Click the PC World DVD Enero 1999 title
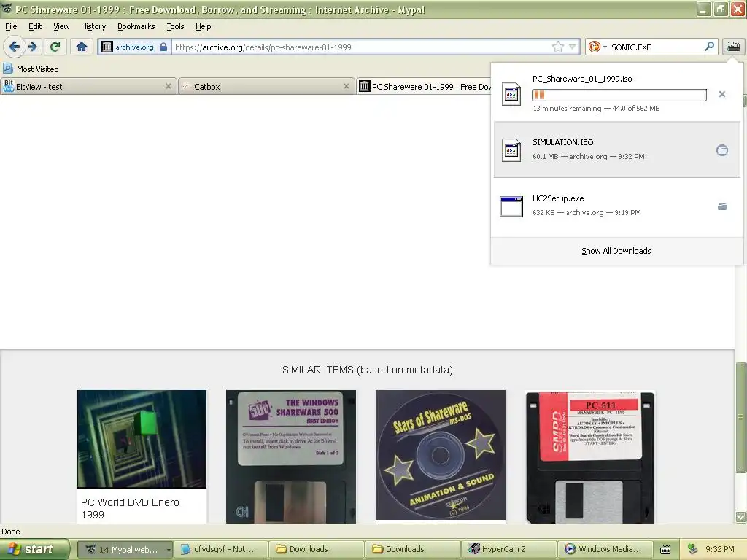Screen dimensions: 747x560 130,508
